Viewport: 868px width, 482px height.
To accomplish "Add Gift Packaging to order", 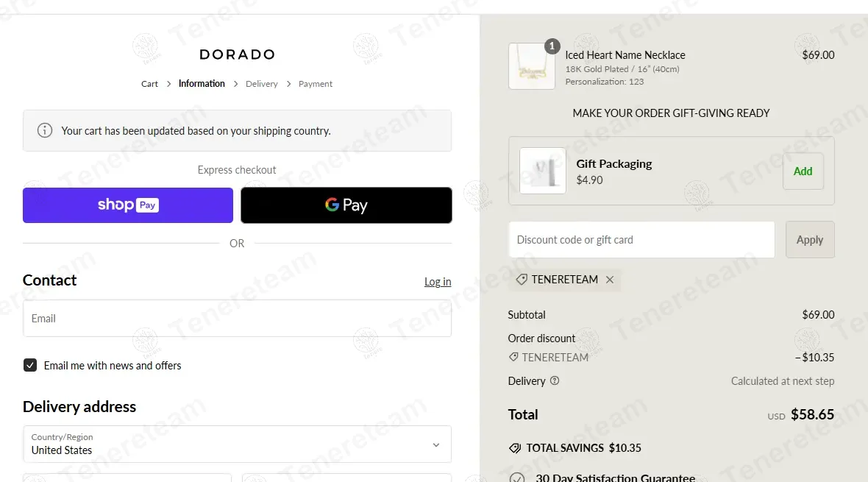I will click(x=803, y=171).
